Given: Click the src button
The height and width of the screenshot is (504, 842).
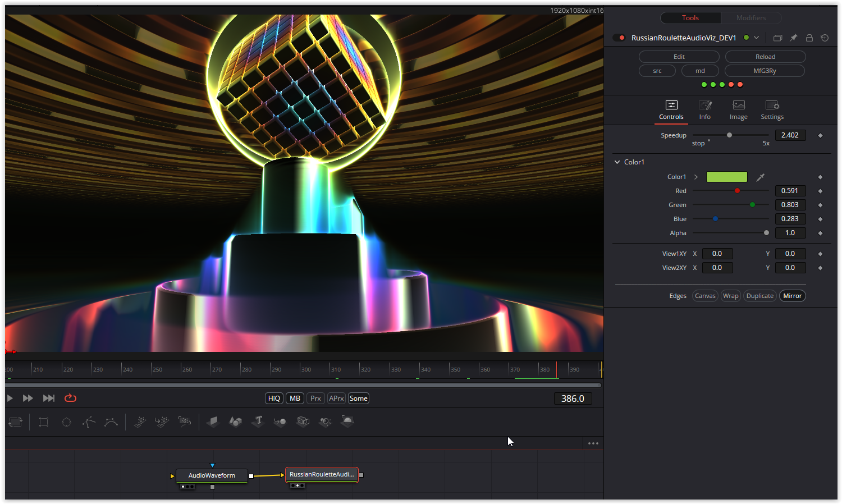Looking at the screenshot, I should tap(657, 71).
